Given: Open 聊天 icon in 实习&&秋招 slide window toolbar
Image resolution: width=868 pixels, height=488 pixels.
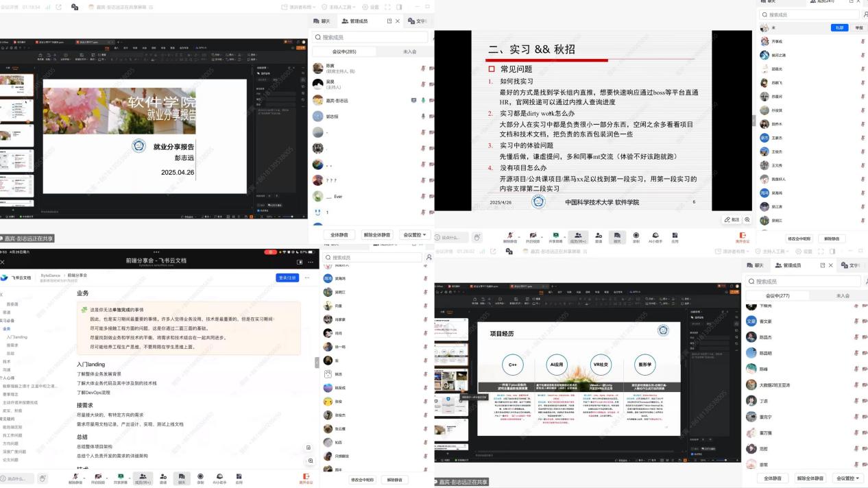Looking at the screenshot, I should pos(617,237).
